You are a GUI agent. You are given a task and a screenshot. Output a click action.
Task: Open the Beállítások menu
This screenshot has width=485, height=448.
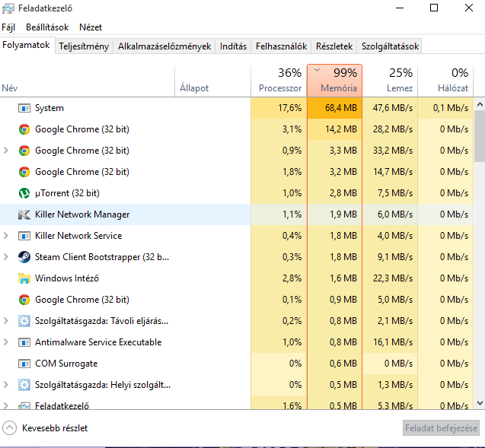47,27
